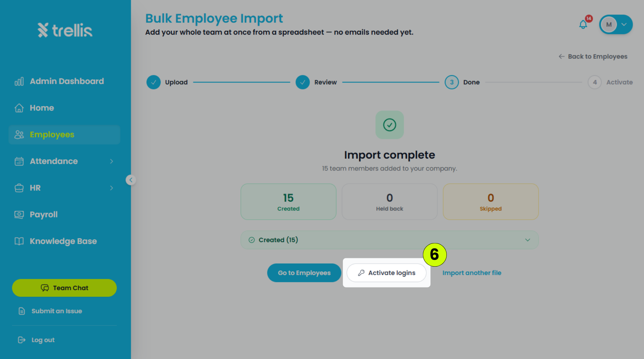The height and width of the screenshot is (359, 644).
Task: Click Go to Employees button
Action: [304, 273]
